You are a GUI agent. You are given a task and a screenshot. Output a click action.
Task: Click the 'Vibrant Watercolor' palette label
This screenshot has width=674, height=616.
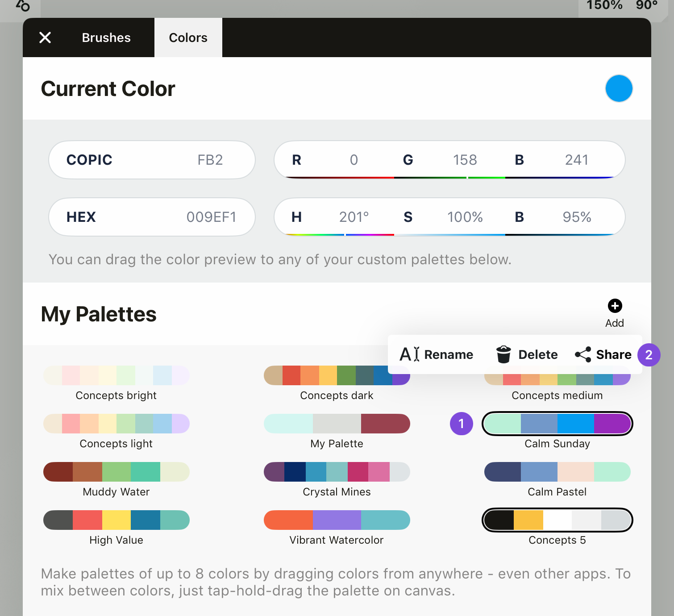(x=337, y=540)
